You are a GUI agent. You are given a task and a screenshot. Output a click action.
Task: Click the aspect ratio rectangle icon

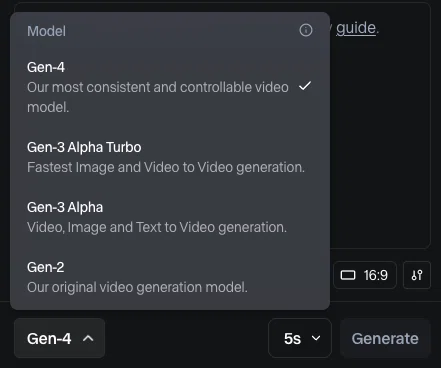(348, 275)
